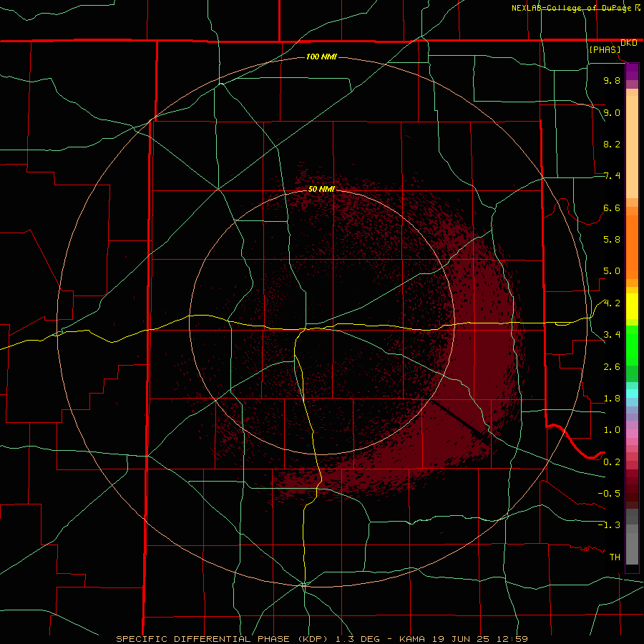This screenshot has height=644, width=644.
Task: Click the 9.8 scale value
Action: (612, 80)
